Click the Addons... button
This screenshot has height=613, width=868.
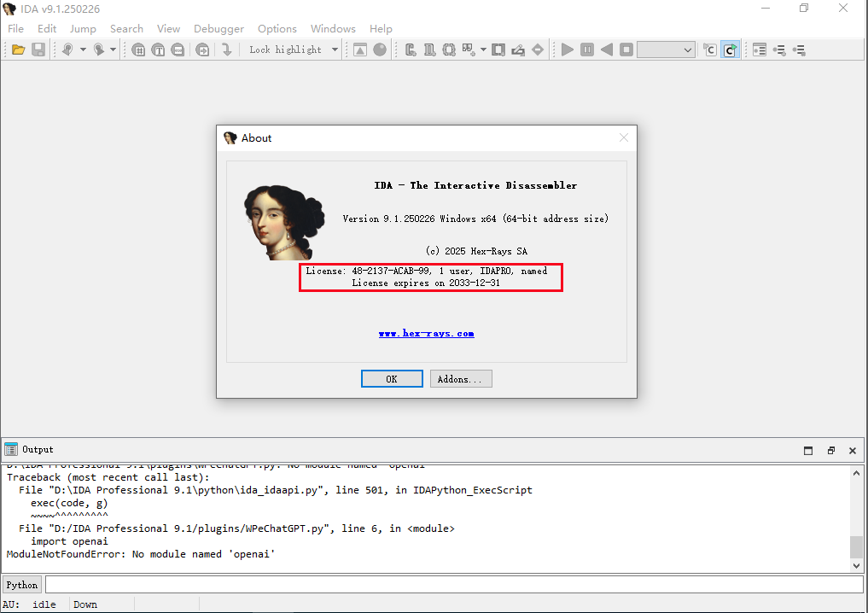[461, 379]
